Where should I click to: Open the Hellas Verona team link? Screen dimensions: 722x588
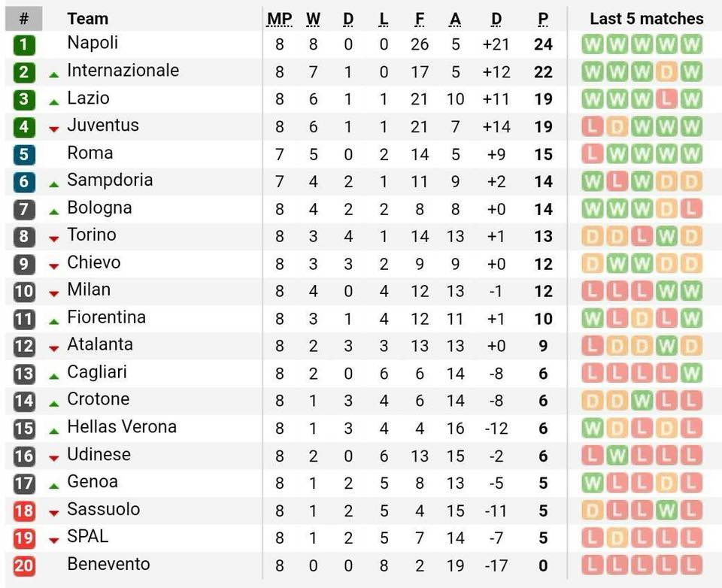click(x=122, y=426)
